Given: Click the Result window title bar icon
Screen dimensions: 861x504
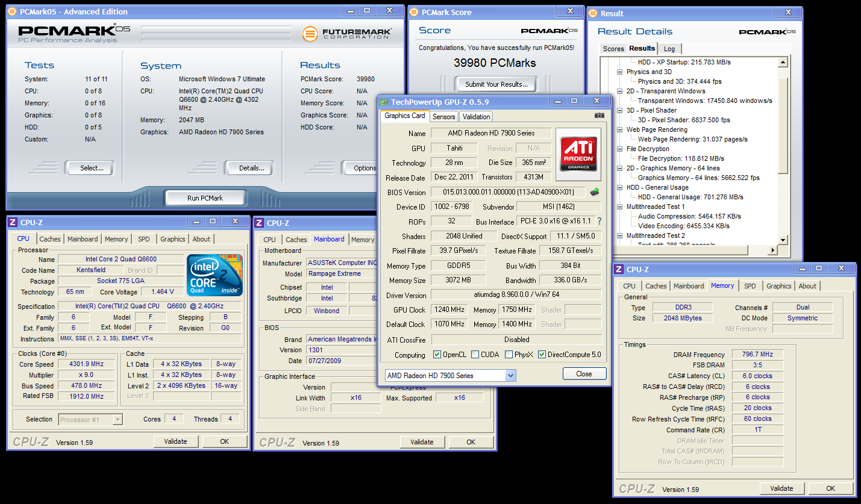Looking at the screenshot, I should coord(593,13).
